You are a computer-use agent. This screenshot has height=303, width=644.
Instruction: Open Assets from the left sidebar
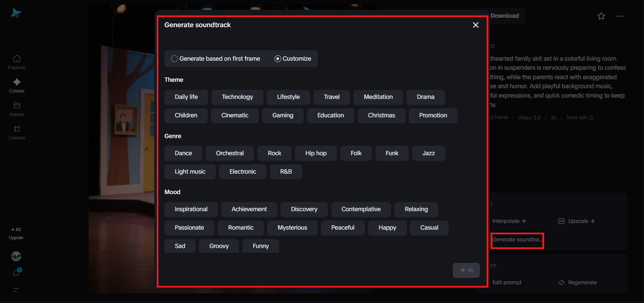(x=16, y=108)
